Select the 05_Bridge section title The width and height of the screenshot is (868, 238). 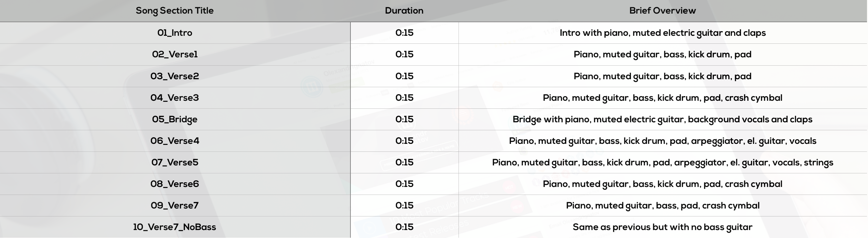174,119
